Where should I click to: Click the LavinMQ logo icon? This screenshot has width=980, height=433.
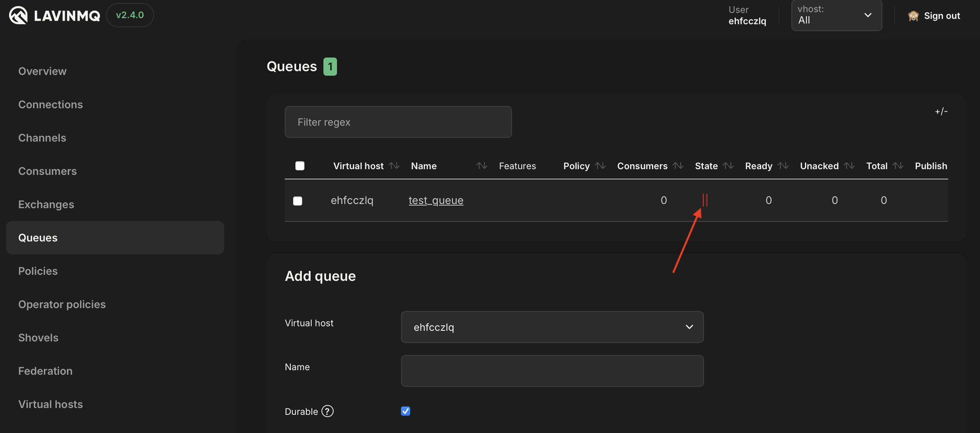18,15
